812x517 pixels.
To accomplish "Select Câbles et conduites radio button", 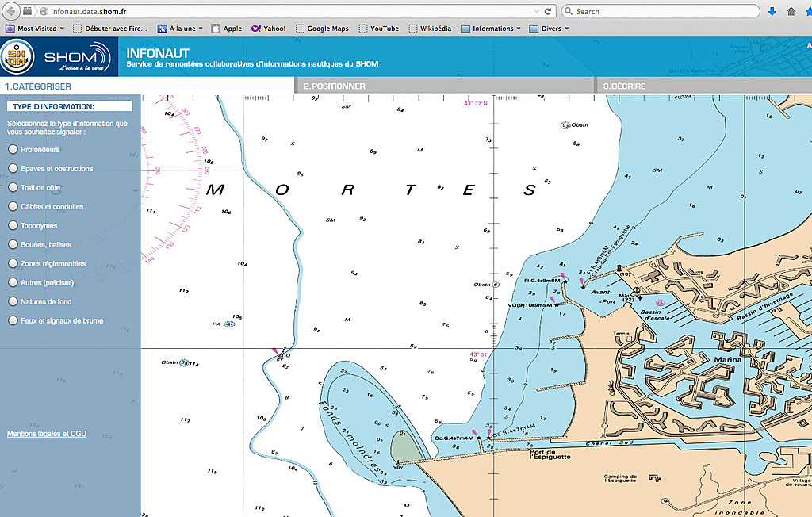I will pyautogui.click(x=13, y=206).
